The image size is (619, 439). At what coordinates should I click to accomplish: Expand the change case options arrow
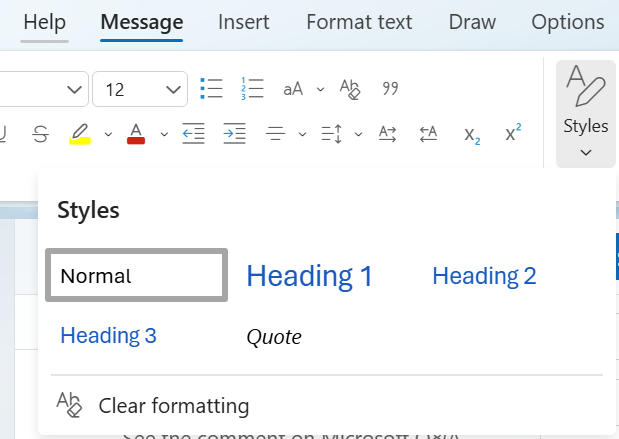coord(321,90)
